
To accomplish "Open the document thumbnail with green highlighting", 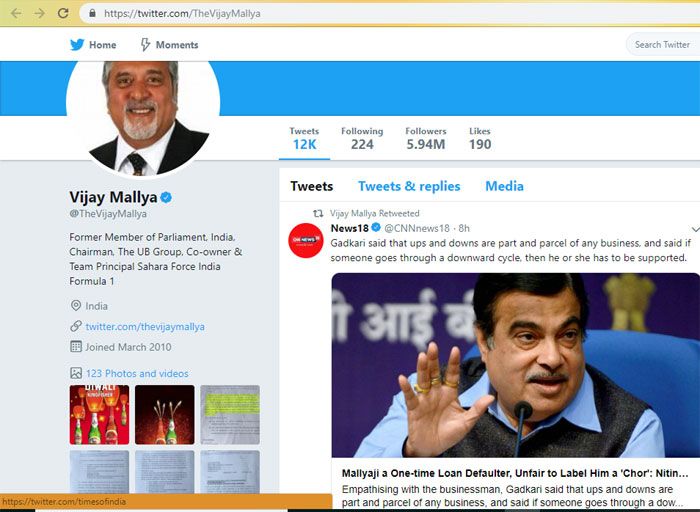I will coord(230,415).
